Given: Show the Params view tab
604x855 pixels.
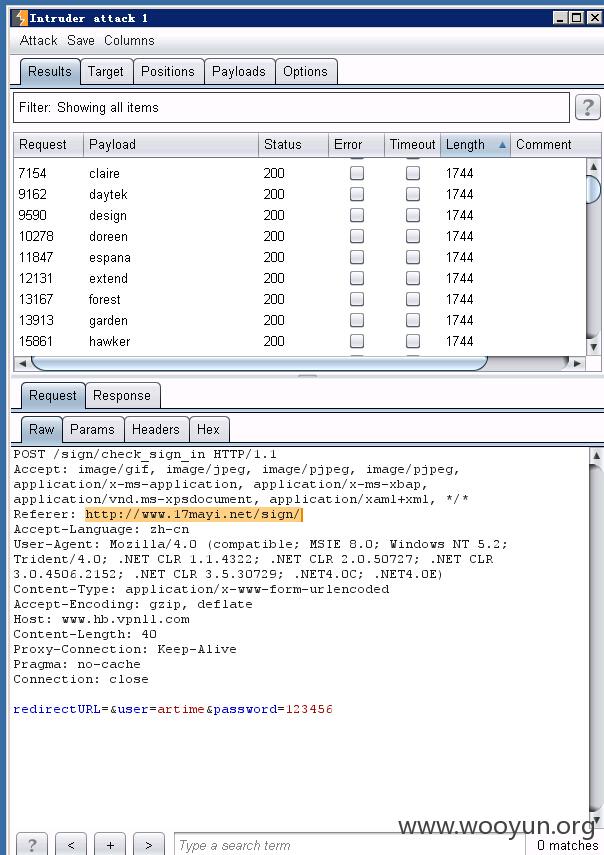Looking at the screenshot, I should click(92, 429).
